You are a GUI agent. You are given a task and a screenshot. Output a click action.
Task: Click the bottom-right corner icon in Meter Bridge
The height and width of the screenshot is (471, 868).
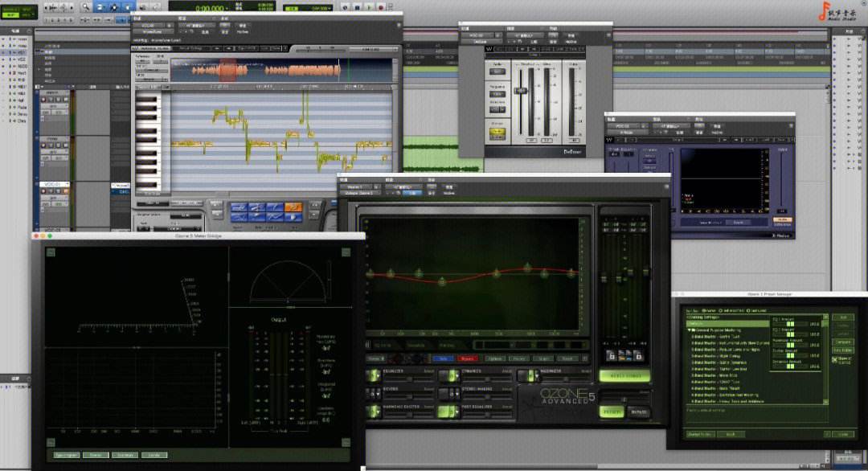click(346, 442)
